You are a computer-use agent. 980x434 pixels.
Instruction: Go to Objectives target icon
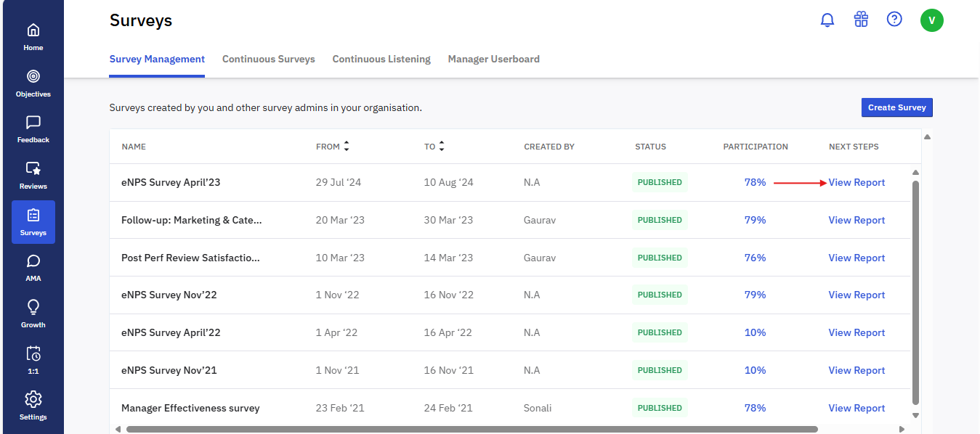pos(33,82)
